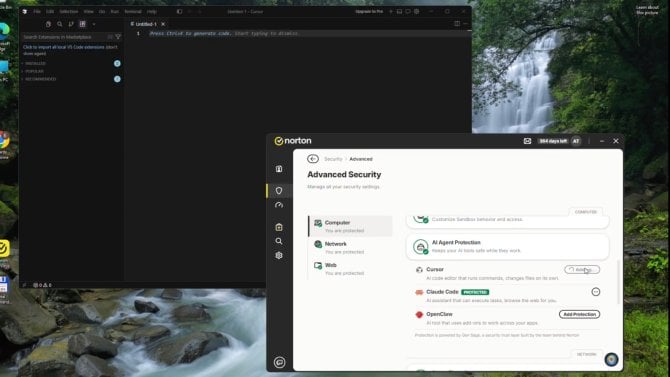Click Learn about this picture on desktop
Image resolution: width=670 pixels, height=377 pixels.
coord(647,10)
